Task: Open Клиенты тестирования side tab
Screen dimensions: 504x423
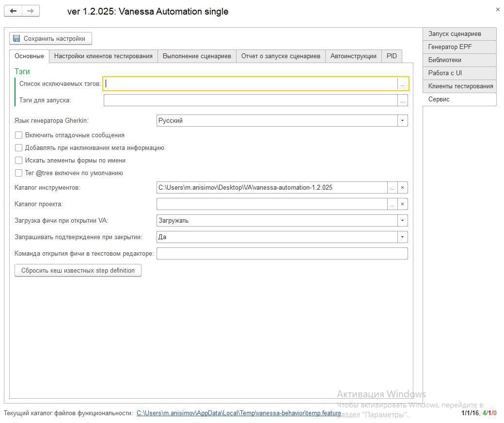Action: (459, 86)
